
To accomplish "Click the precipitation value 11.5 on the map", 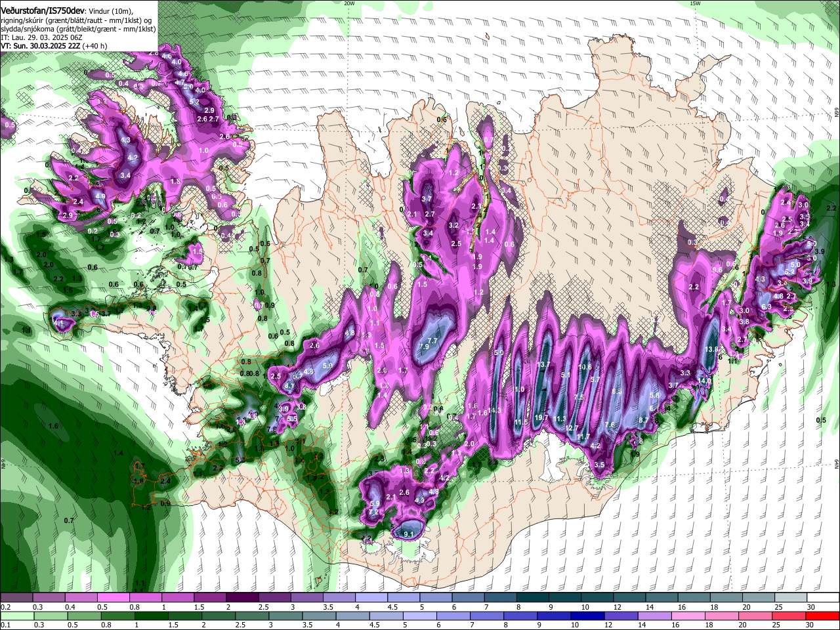I will pos(522,422).
